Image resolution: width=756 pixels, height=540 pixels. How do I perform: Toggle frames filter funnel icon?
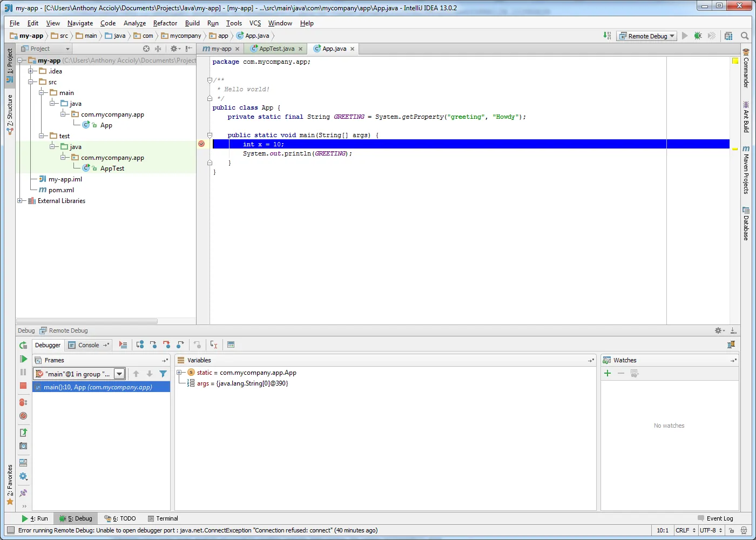(x=163, y=374)
